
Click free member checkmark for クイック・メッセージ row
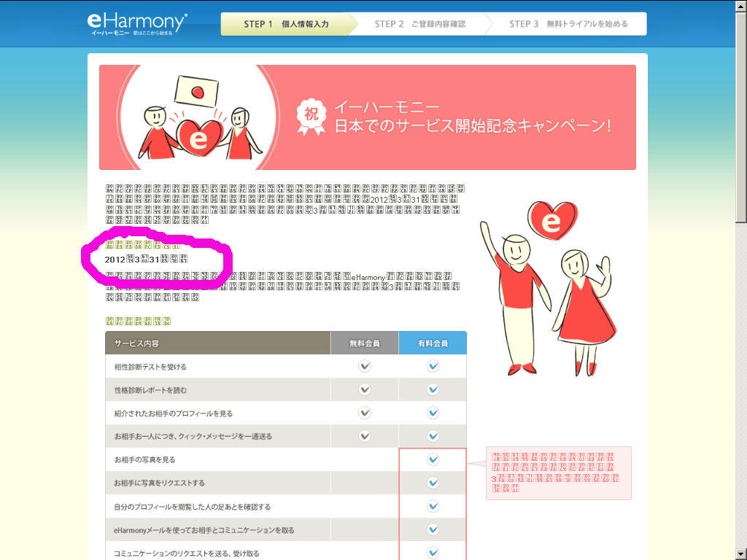[365, 436]
